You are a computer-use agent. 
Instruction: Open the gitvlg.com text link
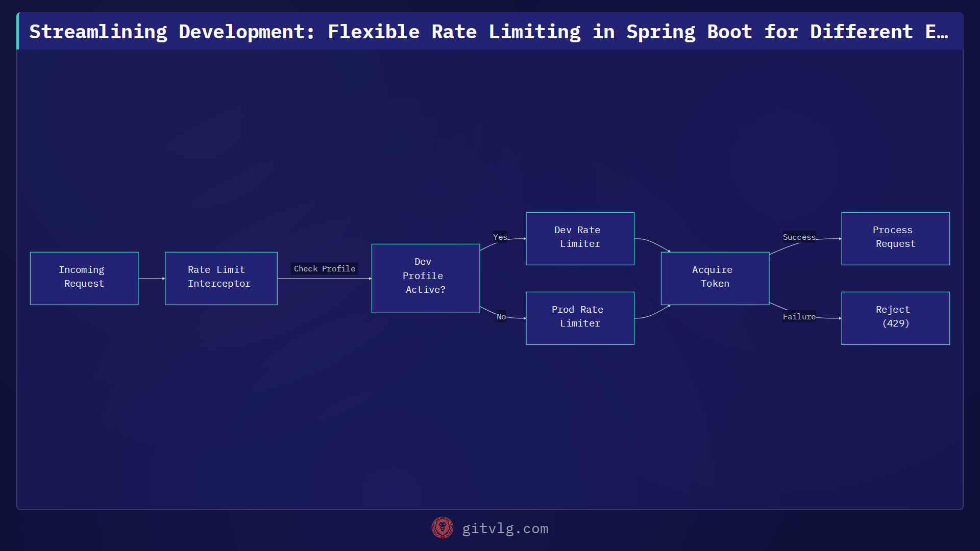point(505,529)
